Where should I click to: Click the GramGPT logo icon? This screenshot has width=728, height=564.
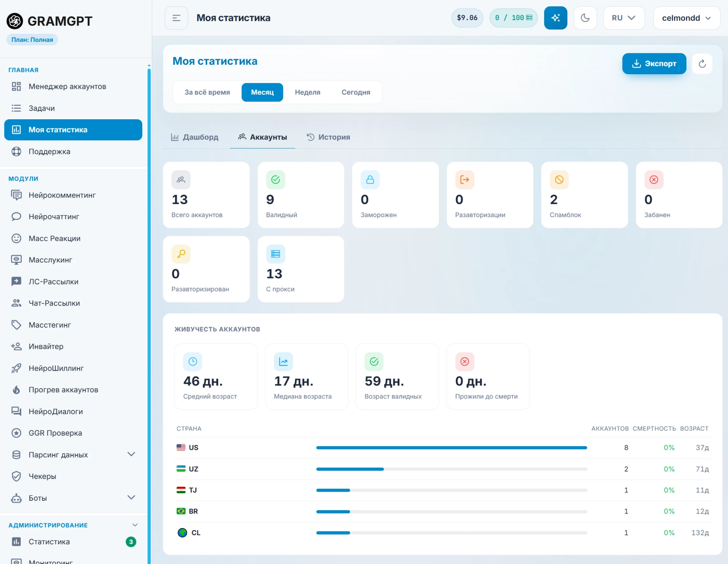pos(15,21)
